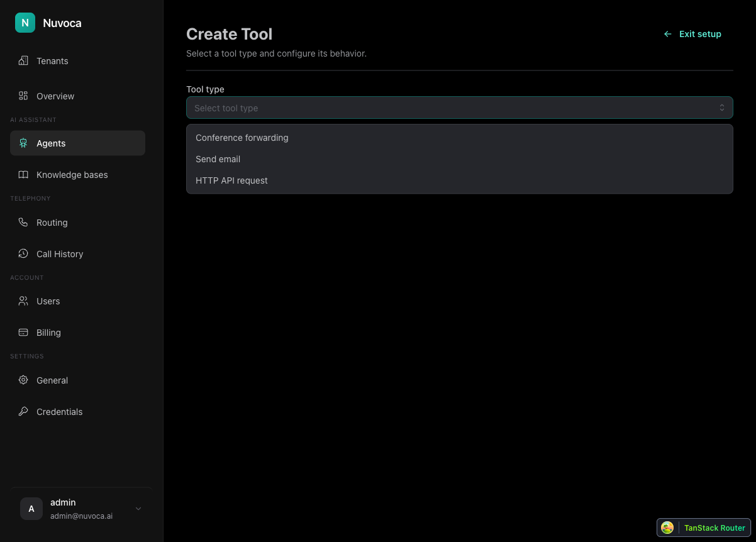The height and width of the screenshot is (542, 756).
Task: Open Credentials settings
Action: (x=77, y=412)
